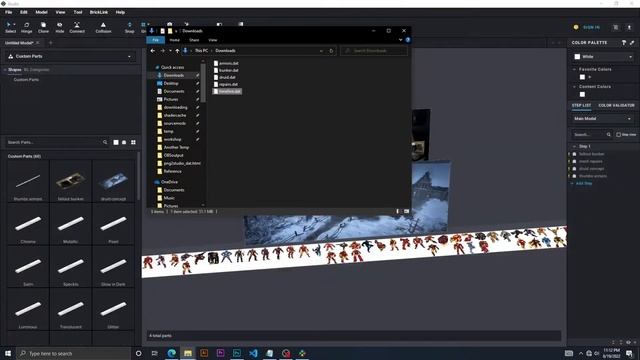Click the Windows Start button

[8, 353]
